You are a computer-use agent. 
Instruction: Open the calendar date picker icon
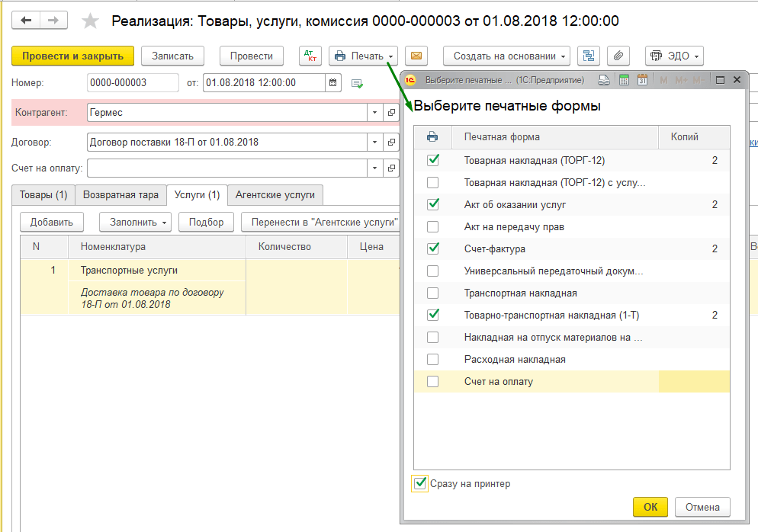pos(332,82)
